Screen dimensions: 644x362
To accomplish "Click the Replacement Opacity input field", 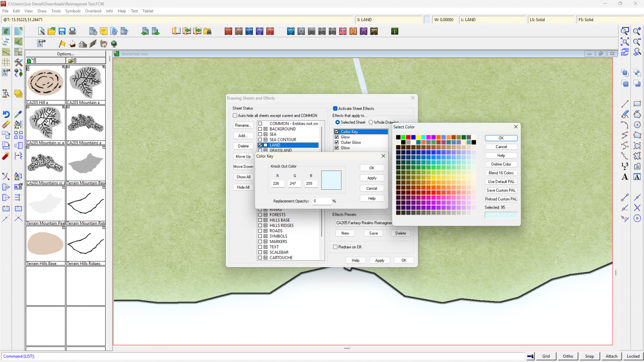I will pos(322,201).
